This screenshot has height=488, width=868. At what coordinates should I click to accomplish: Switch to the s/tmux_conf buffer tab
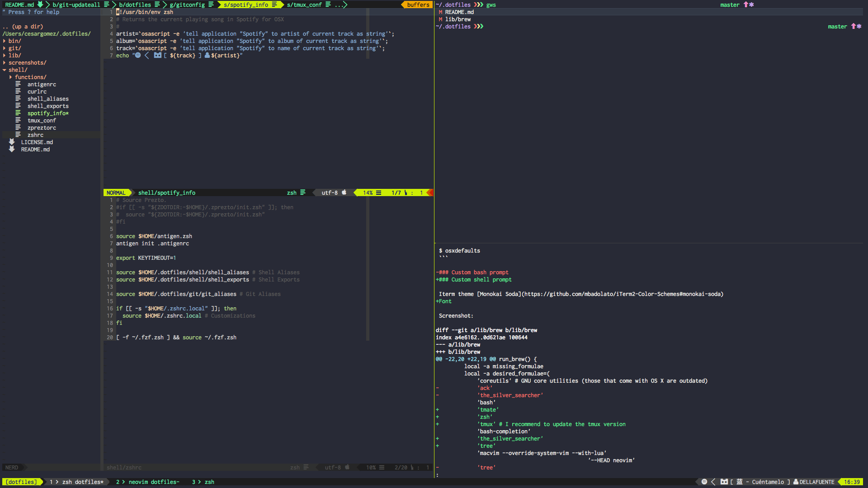[x=304, y=5]
